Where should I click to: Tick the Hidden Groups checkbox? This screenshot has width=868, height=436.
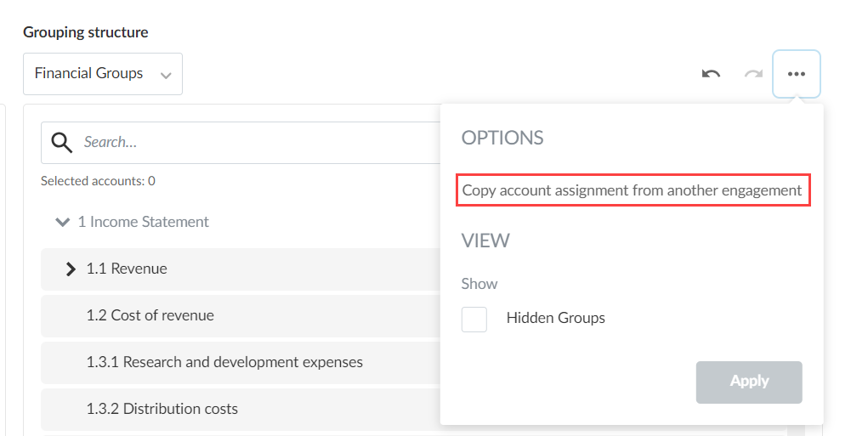(474, 319)
